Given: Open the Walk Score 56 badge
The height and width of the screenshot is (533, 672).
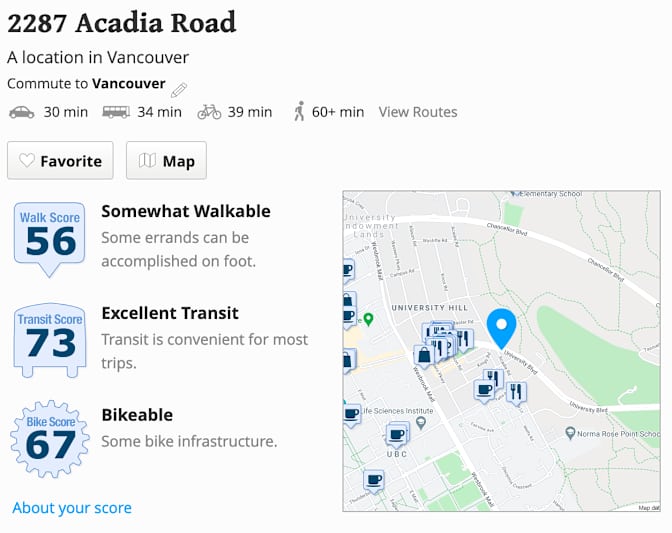Looking at the screenshot, I should point(50,237).
